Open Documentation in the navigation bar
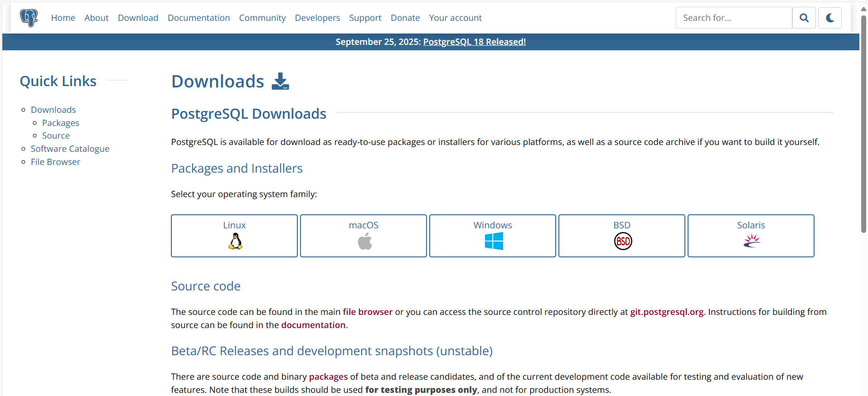The height and width of the screenshot is (396, 868). pos(199,18)
